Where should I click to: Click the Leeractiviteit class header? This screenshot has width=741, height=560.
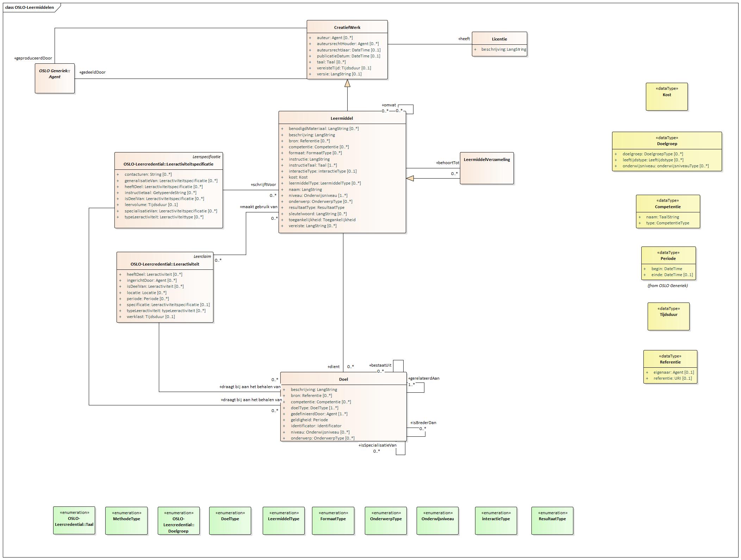(164, 264)
